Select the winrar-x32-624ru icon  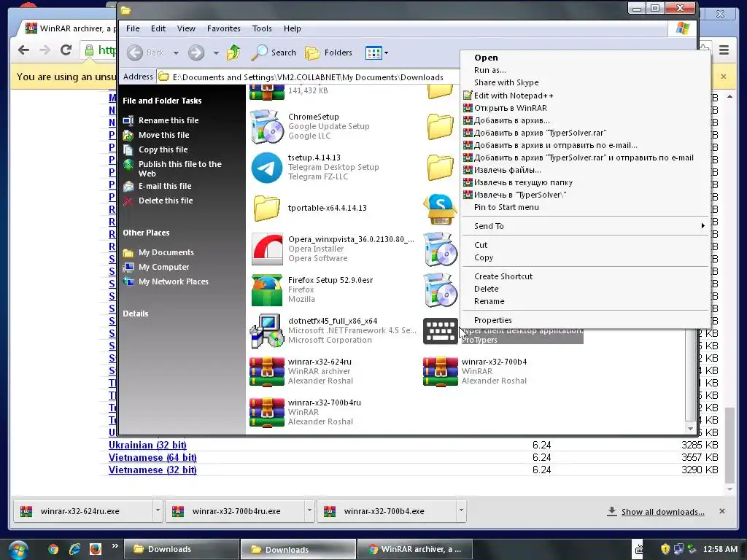267,371
